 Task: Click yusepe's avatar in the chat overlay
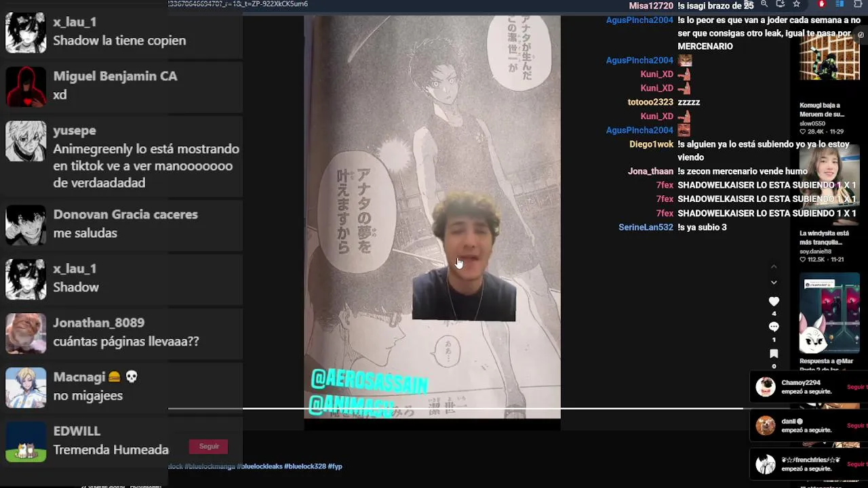[26, 141]
